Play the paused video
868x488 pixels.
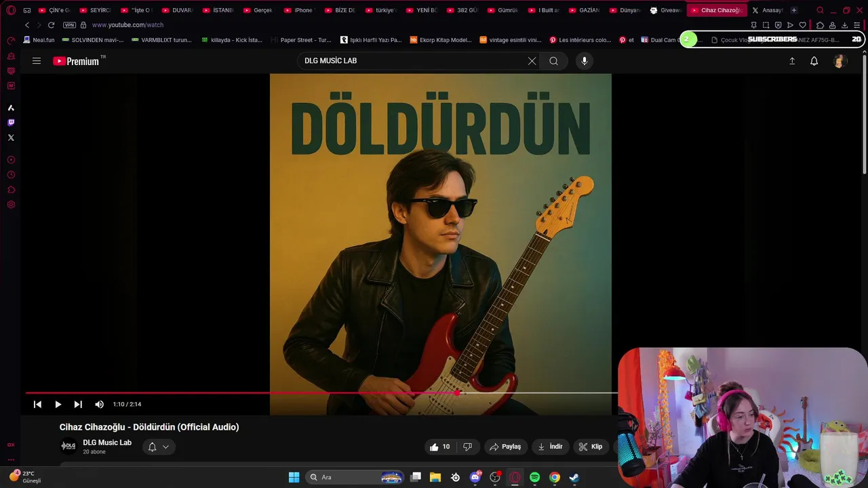[x=58, y=404]
